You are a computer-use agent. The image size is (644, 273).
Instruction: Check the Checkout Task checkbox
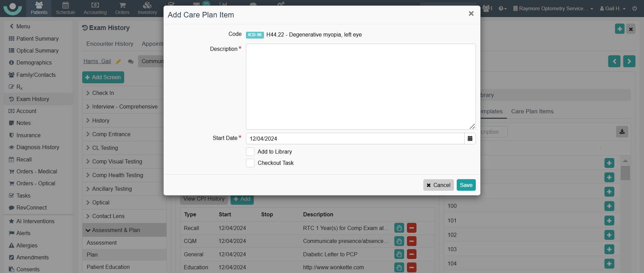[x=250, y=163]
